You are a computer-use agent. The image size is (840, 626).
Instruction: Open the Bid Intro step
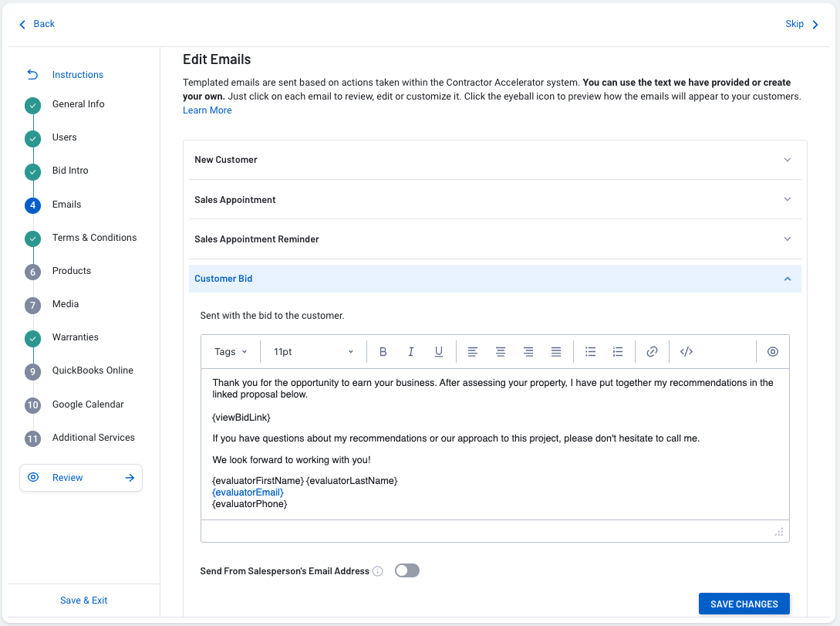pyautogui.click(x=70, y=171)
